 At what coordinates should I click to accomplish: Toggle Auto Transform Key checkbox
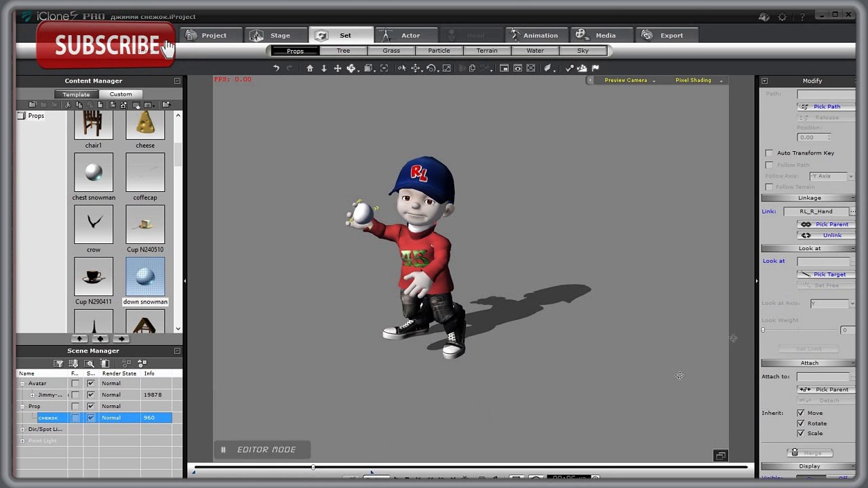pyautogui.click(x=769, y=153)
